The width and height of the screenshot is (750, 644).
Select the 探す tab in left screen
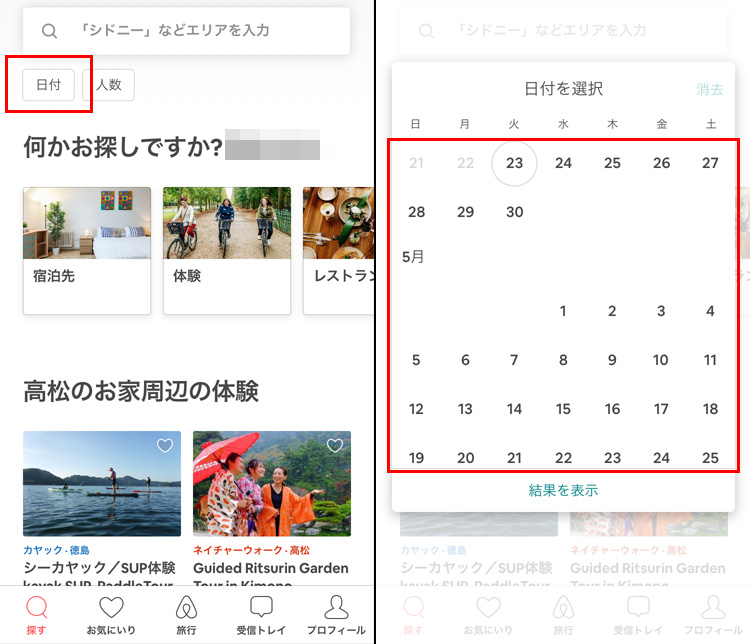coord(36,615)
